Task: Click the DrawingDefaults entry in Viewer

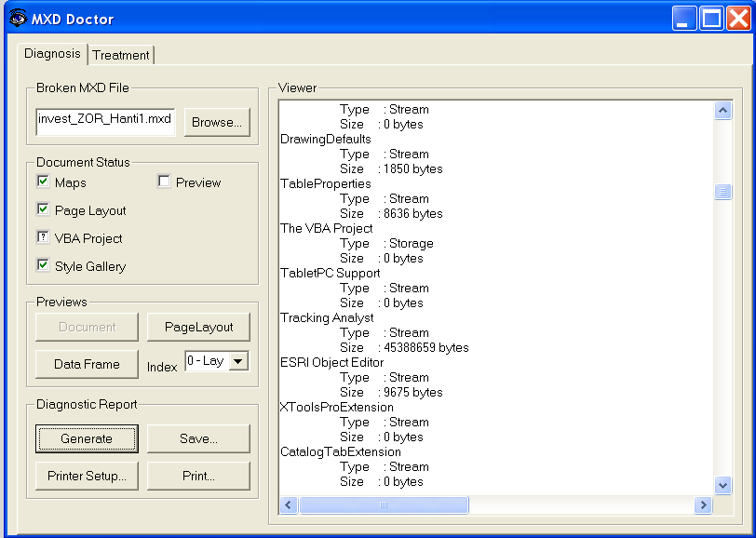Action: pos(326,140)
